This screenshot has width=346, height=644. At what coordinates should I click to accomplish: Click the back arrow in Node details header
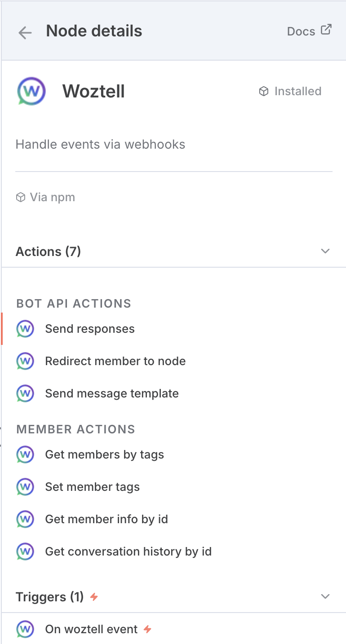pyautogui.click(x=25, y=32)
